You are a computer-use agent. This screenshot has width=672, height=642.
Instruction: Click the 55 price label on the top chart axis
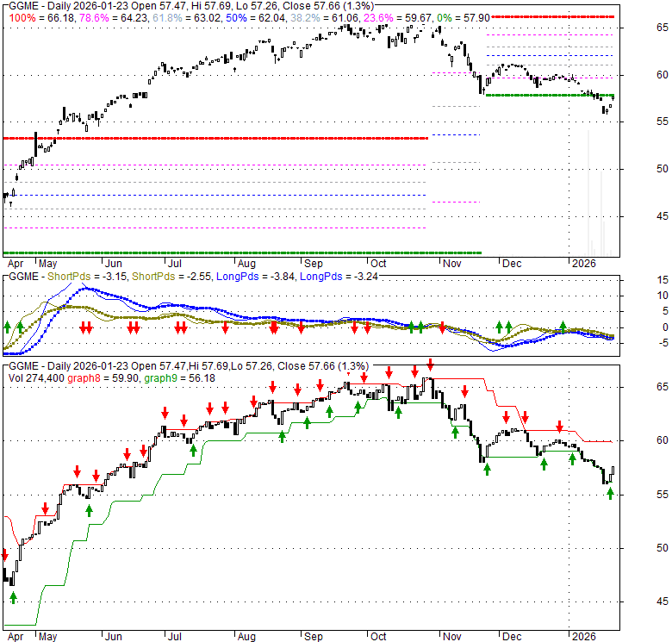pos(663,122)
